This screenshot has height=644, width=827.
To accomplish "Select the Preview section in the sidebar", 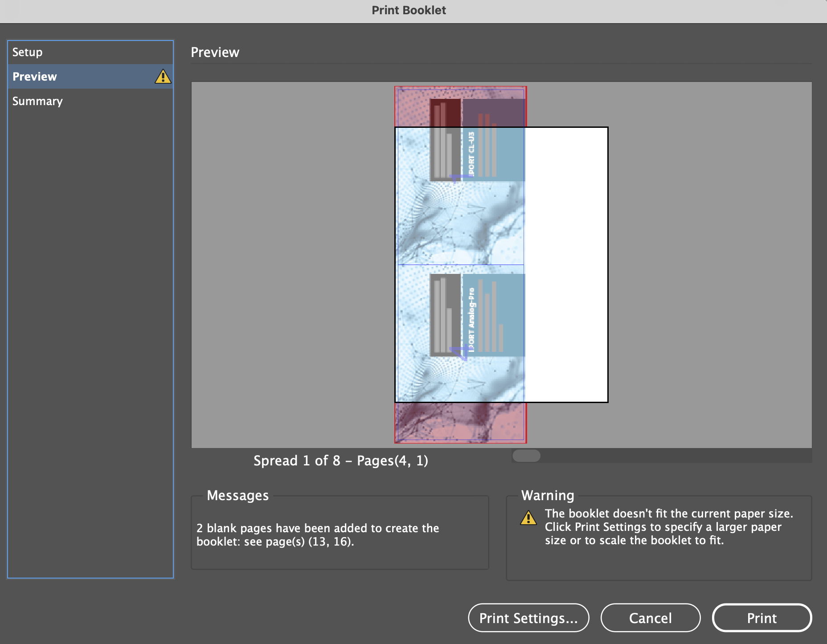I will pos(34,76).
